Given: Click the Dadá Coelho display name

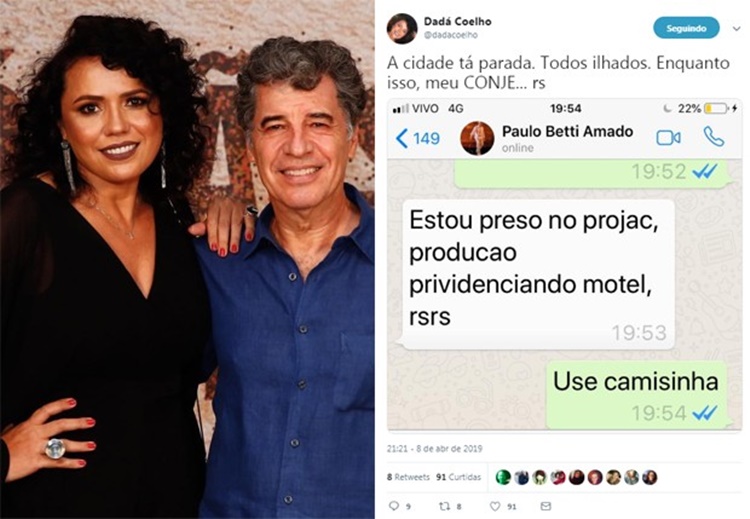Looking at the screenshot, I should pyautogui.click(x=457, y=22).
